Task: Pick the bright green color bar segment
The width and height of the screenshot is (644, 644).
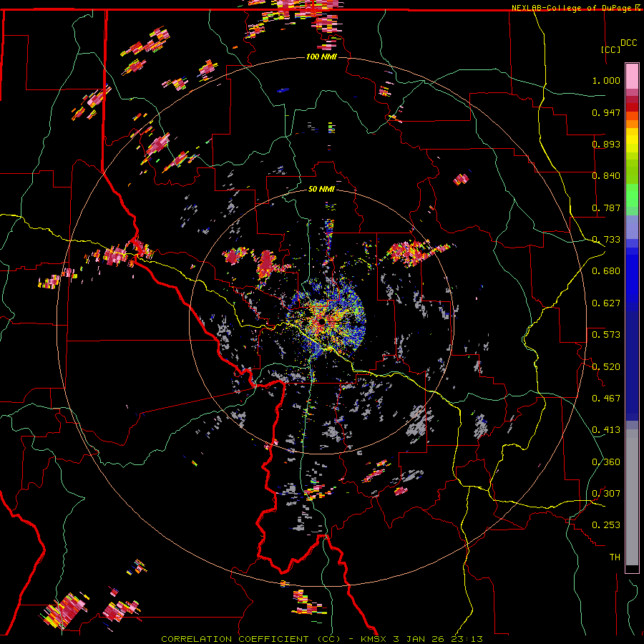Action: click(632, 195)
